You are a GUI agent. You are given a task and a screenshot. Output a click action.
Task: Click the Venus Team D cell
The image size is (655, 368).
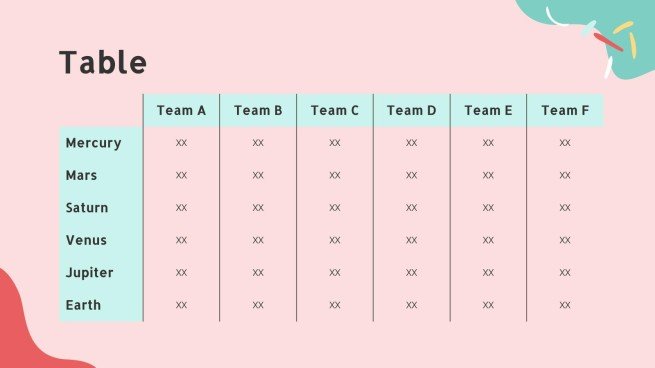(x=411, y=240)
